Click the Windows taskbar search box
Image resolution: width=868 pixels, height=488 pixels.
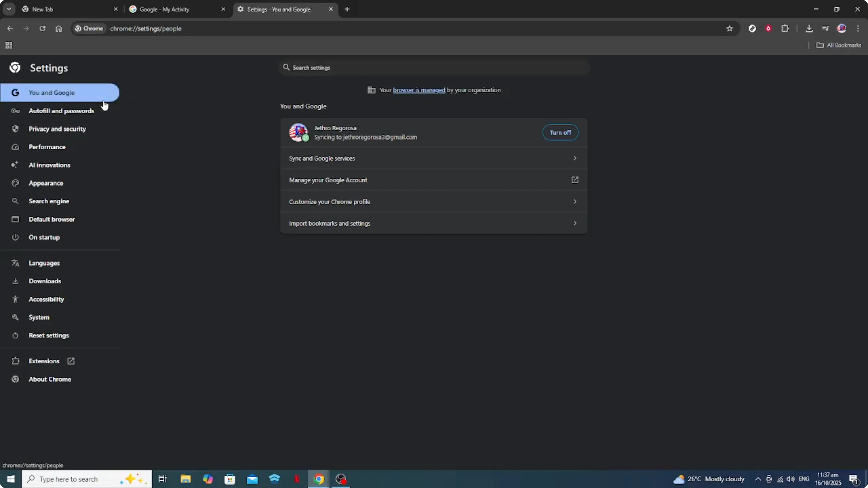[x=87, y=479]
